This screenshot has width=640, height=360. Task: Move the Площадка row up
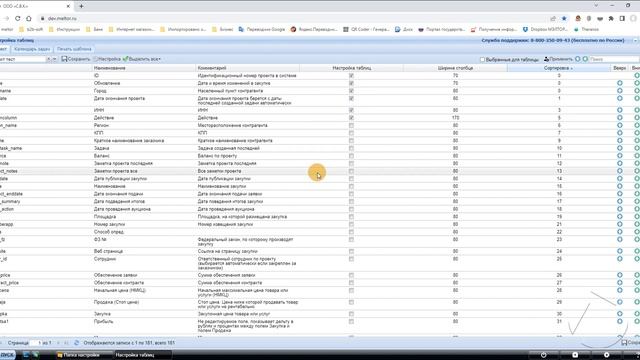620,217
